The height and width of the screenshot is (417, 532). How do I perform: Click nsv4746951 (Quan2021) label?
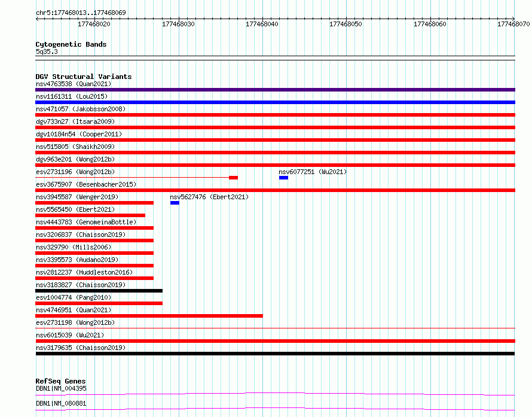[74, 310]
